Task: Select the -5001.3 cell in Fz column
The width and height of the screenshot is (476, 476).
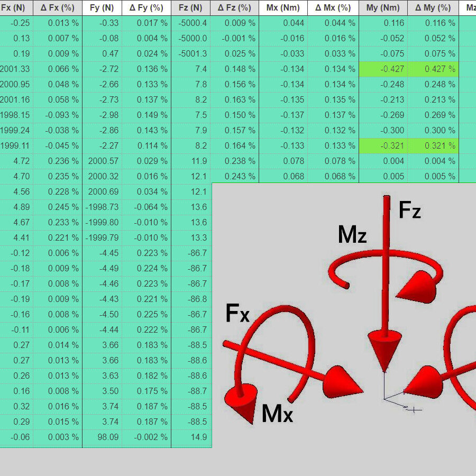Action: pos(190,54)
